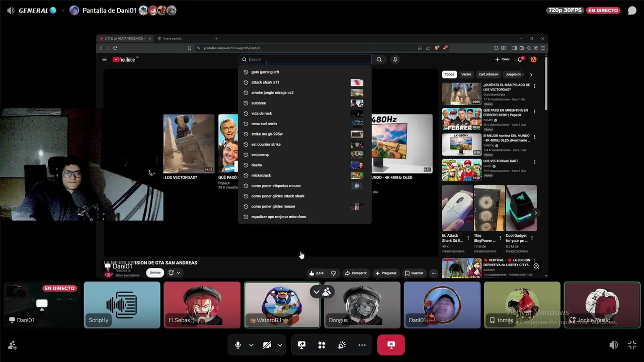Open menu for LOS VECTORGAS KART video

pos(534,162)
